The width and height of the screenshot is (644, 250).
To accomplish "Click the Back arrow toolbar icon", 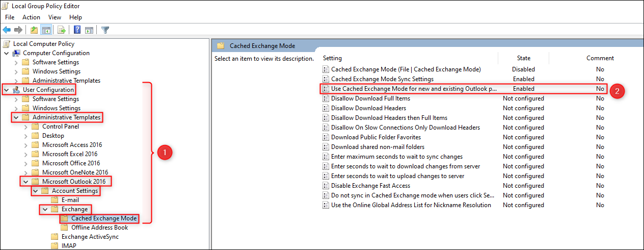I will click(7, 30).
